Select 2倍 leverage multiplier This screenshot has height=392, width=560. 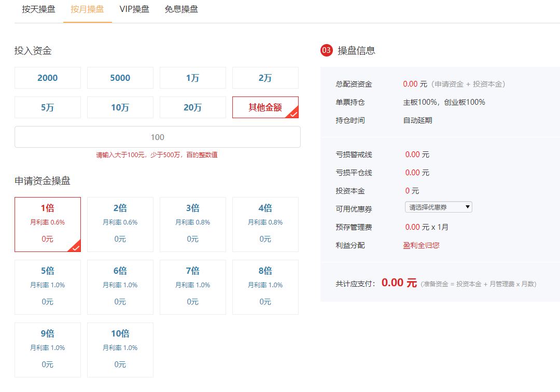[x=120, y=224]
